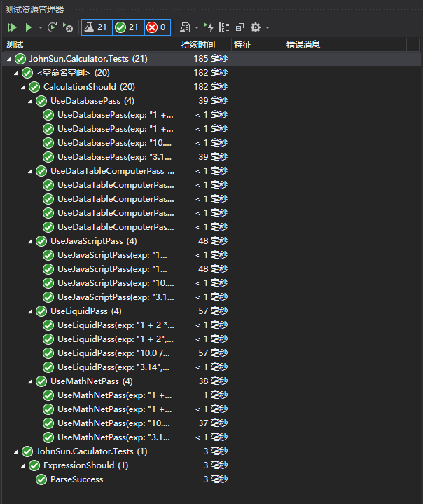Collapse the UseMathNetPass (4) group arrow
Screen dimensions: 423x504
(30, 381)
